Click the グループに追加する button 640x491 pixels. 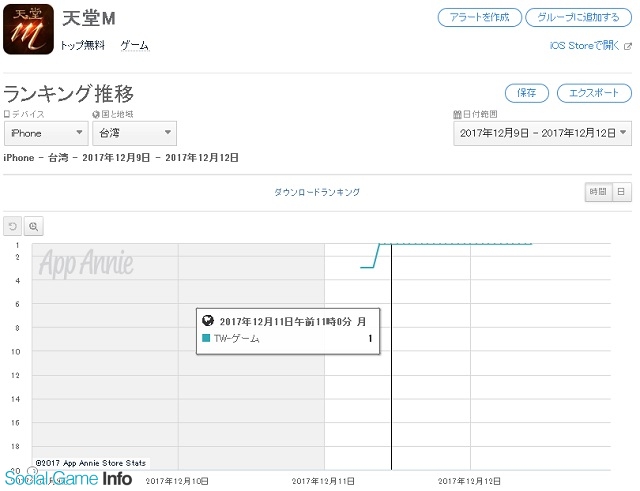[x=579, y=18]
